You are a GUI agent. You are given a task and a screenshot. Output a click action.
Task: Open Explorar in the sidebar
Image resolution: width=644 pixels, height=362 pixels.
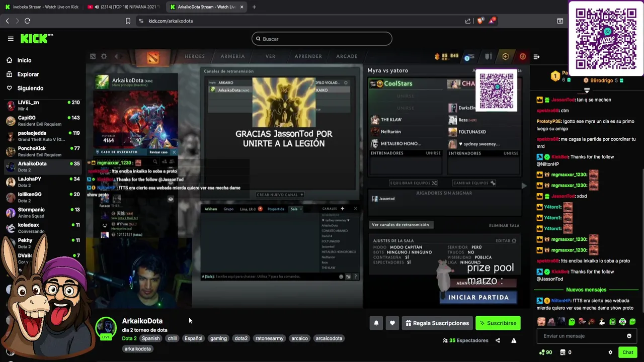coord(28,74)
